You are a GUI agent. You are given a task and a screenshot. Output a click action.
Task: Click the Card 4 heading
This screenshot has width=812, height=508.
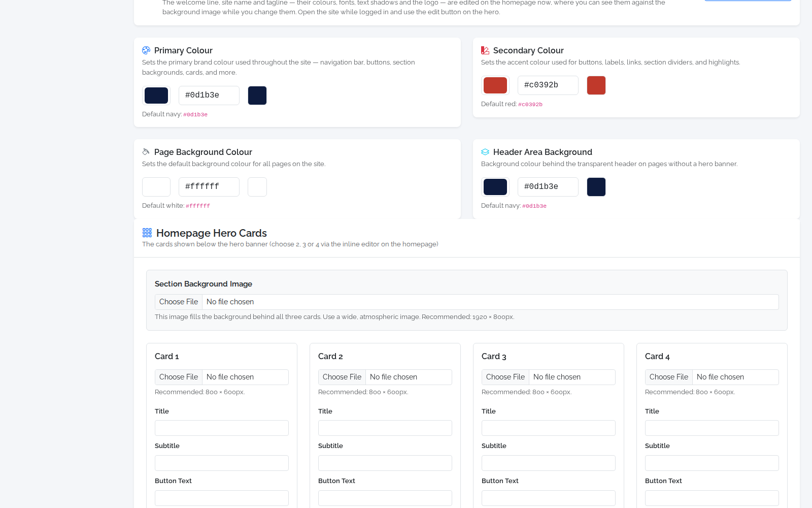point(657,357)
